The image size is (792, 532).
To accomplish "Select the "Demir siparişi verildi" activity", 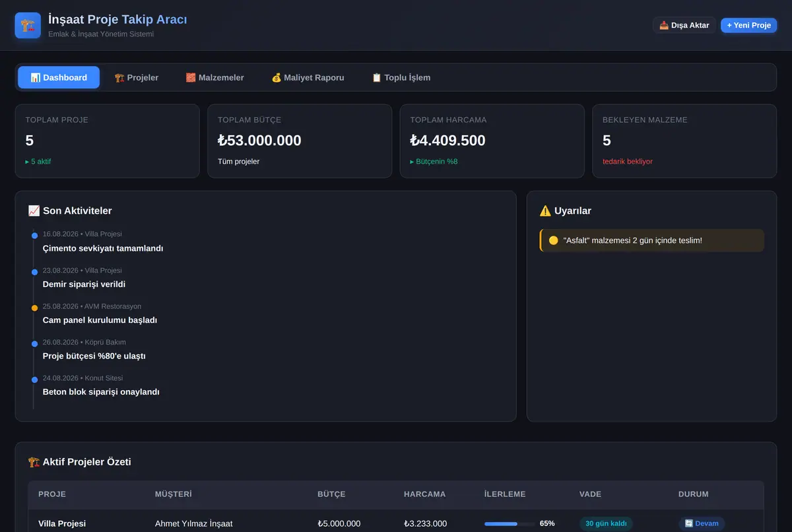I will tap(84, 284).
